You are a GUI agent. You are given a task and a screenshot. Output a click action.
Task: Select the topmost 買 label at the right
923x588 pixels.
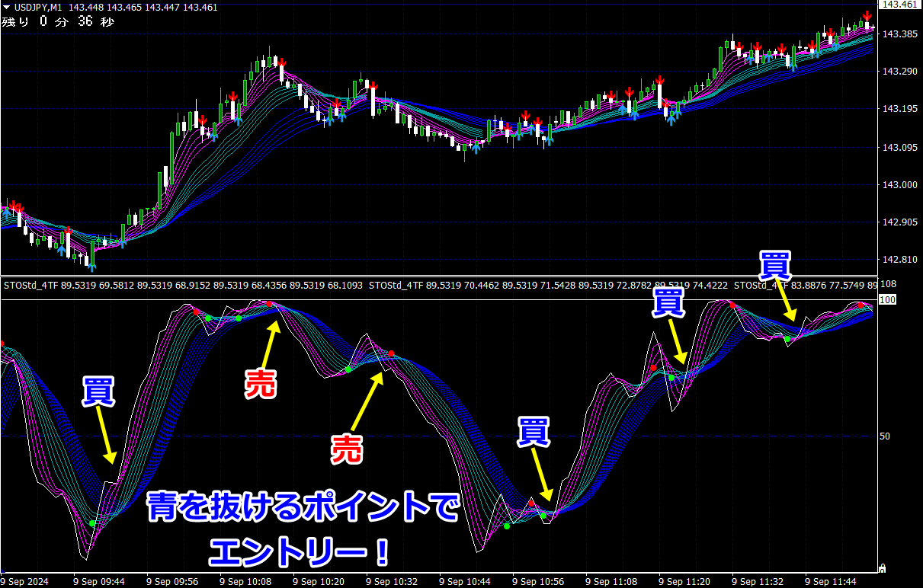(775, 265)
